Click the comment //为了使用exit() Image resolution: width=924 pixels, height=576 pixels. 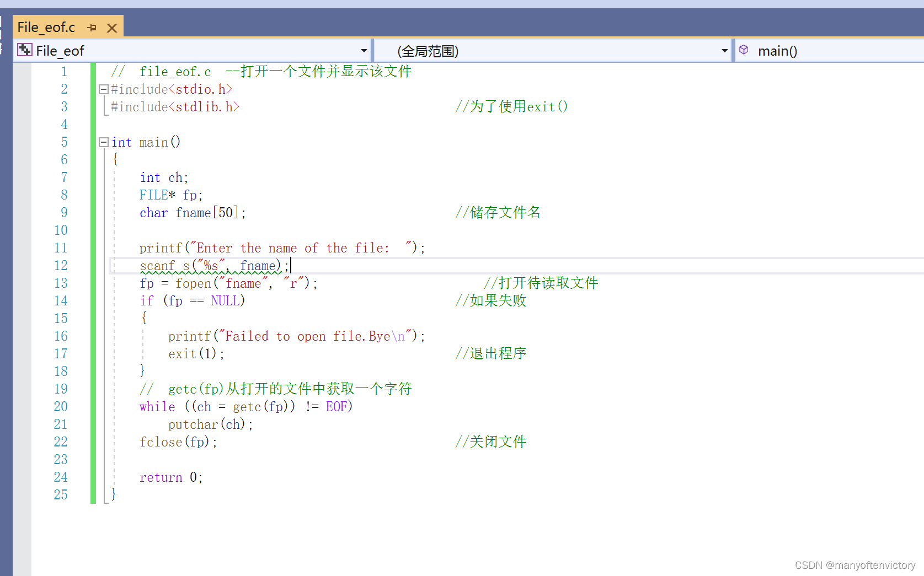pyautogui.click(x=511, y=107)
